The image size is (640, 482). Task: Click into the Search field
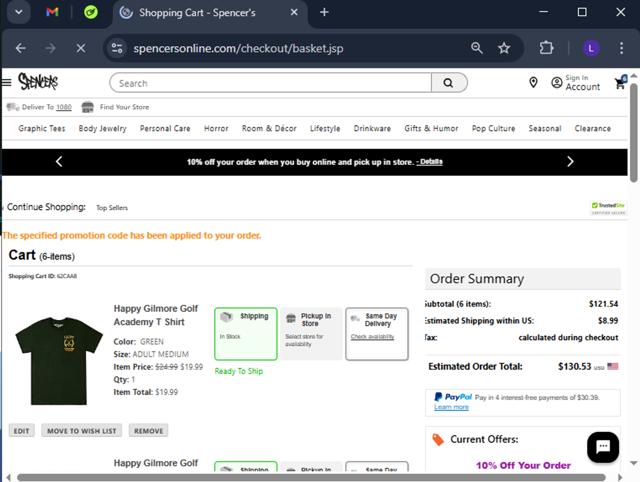point(270,83)
